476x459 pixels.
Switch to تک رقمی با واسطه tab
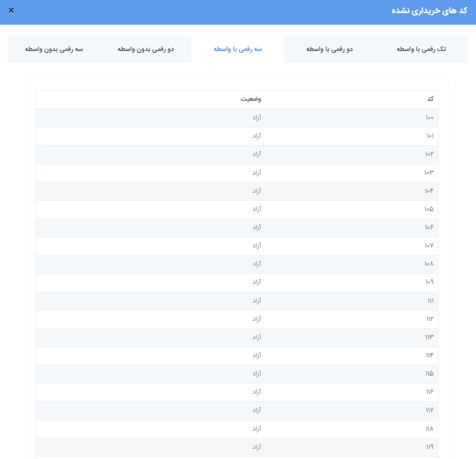point(421,49)
